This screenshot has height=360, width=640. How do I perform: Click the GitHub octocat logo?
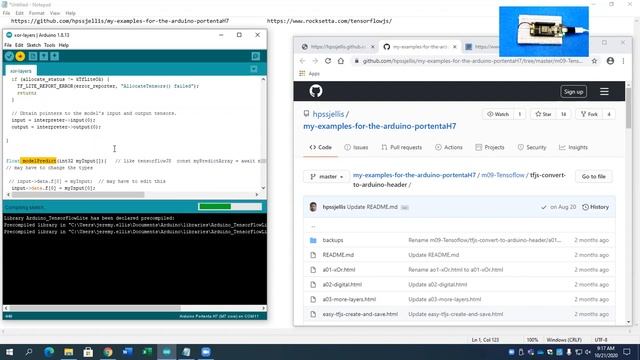pyautogui.click(x=316, y=91)
